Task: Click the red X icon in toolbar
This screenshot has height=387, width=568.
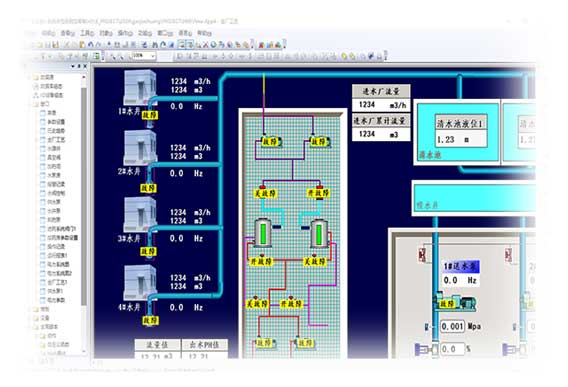Action: point(206,45)
